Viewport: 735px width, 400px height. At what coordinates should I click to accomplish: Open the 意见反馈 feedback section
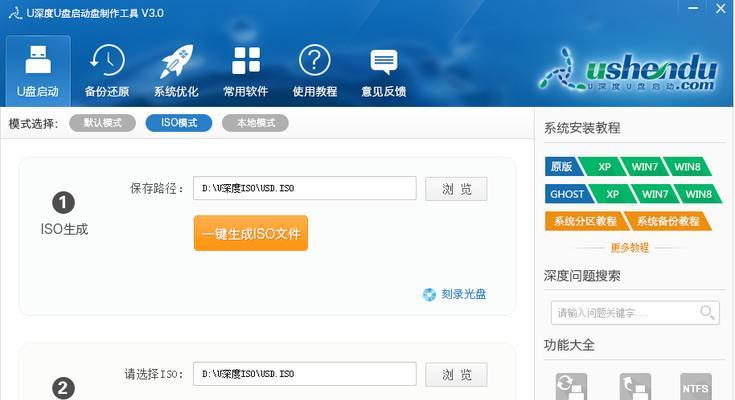click(383, 71)
